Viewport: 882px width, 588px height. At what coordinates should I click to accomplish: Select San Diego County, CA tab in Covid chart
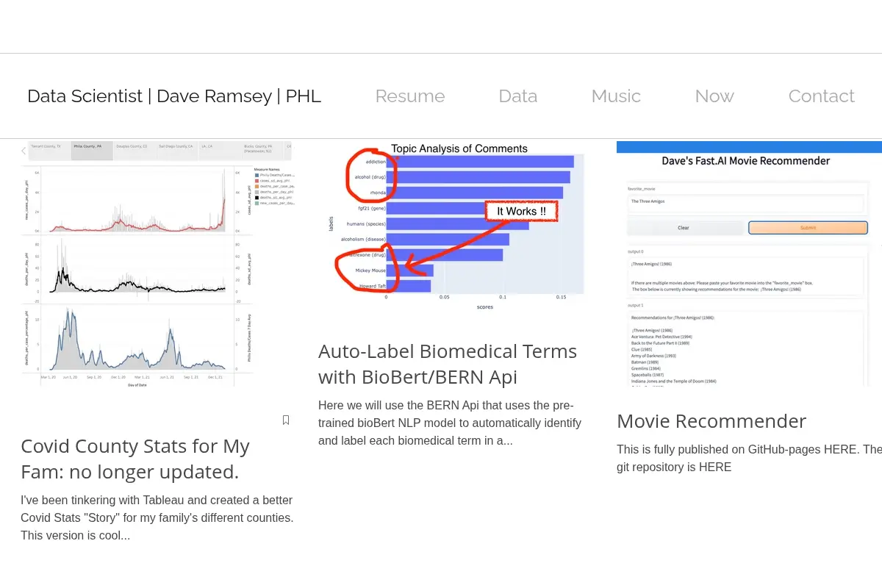pyautogui.click(x=177, y=151)
